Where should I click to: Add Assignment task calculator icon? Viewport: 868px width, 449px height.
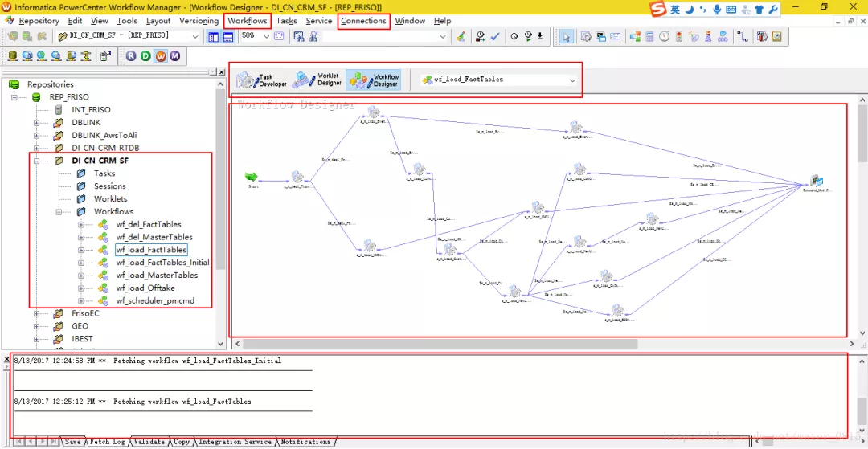tap(649, 36)
